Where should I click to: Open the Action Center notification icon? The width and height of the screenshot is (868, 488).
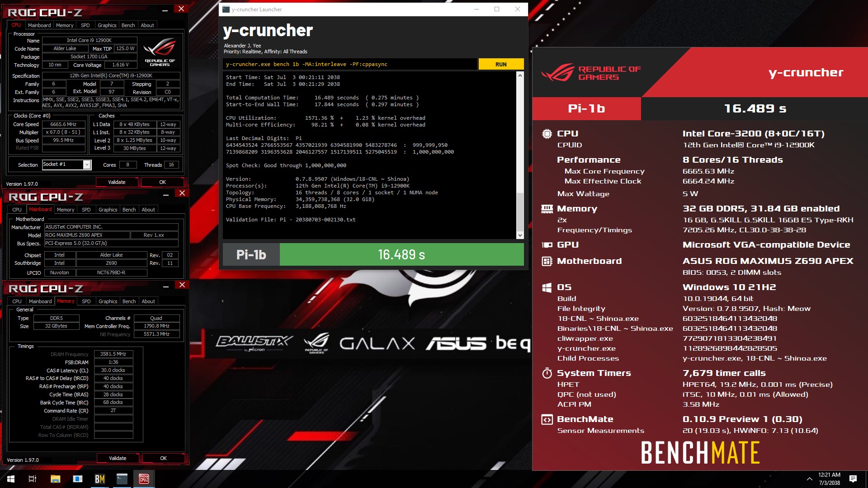(853, 479)
